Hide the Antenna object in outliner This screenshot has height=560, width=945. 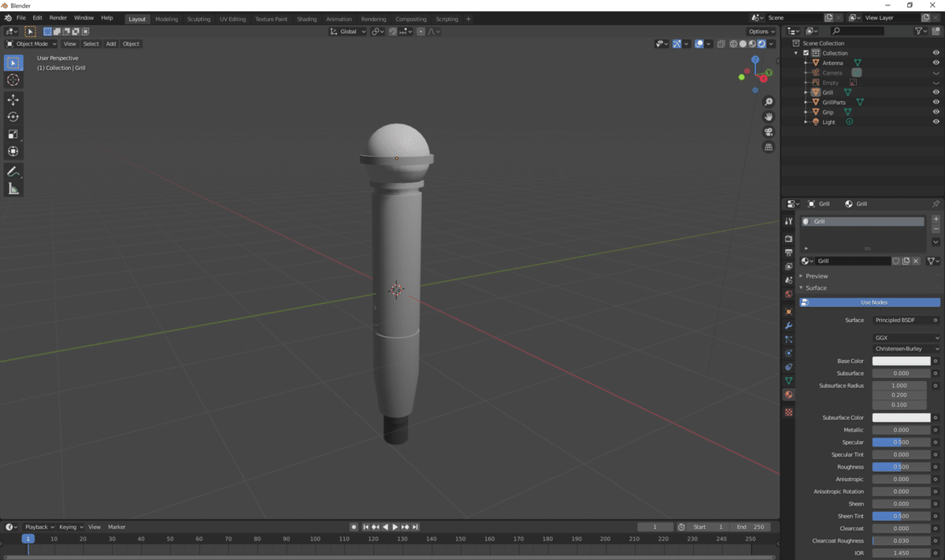(936, 63)
